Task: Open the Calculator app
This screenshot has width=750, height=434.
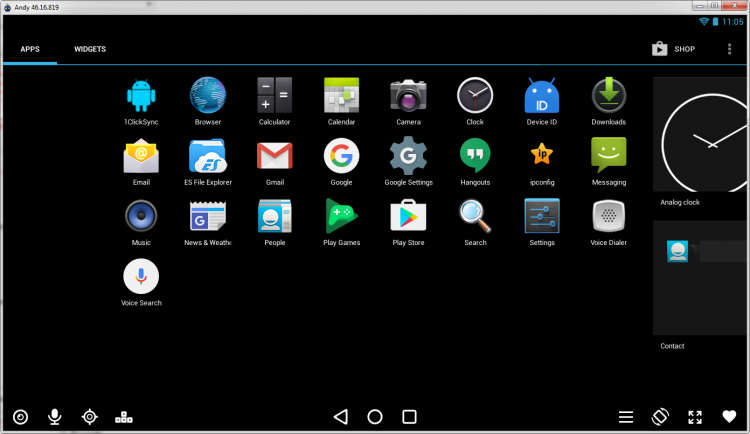Action: pos(275,100)
